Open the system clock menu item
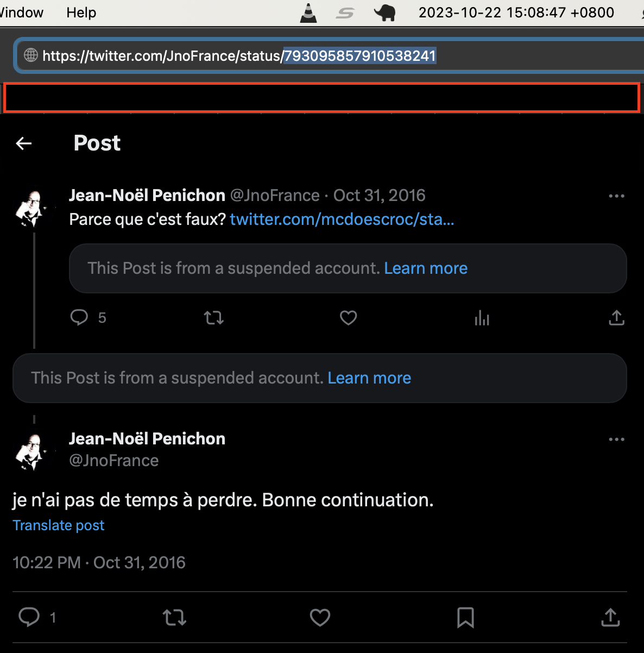 tap(516, 12)
